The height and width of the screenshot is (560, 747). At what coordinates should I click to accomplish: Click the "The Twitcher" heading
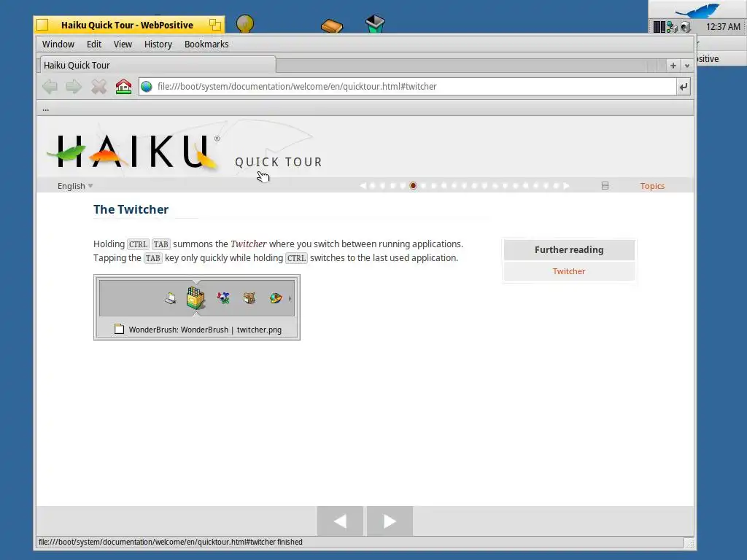(131, 209)
